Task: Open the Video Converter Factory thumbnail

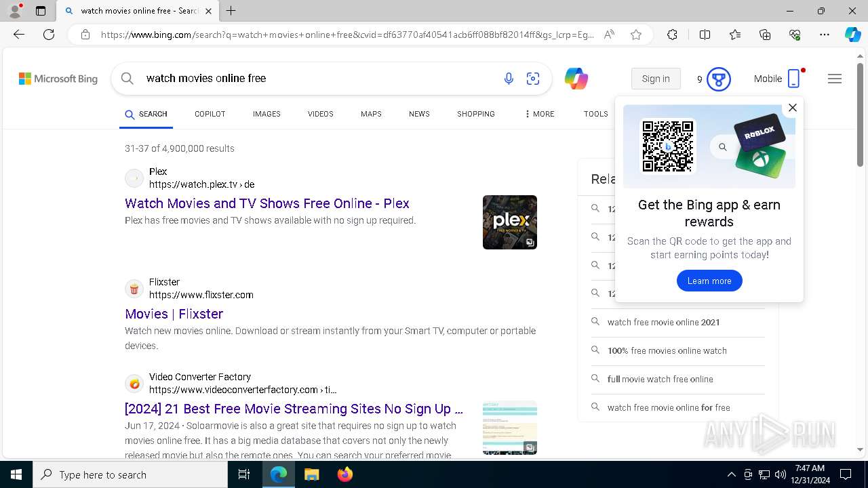Action: 510,428
